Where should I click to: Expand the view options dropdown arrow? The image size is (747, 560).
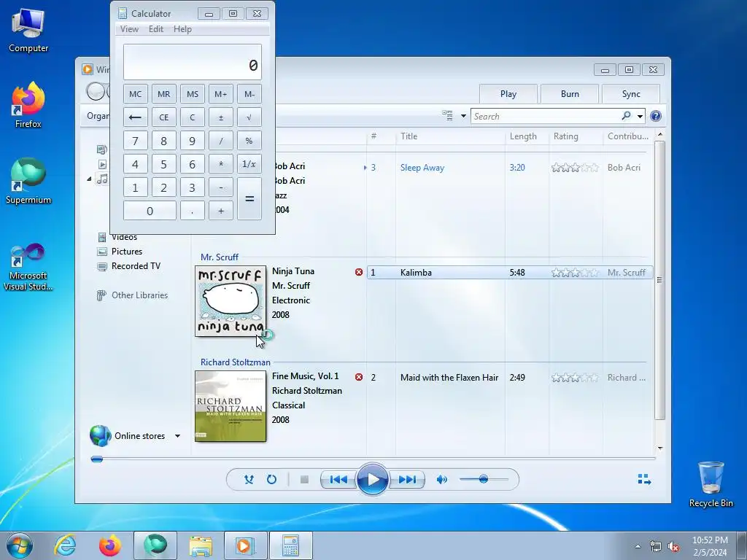463,116
